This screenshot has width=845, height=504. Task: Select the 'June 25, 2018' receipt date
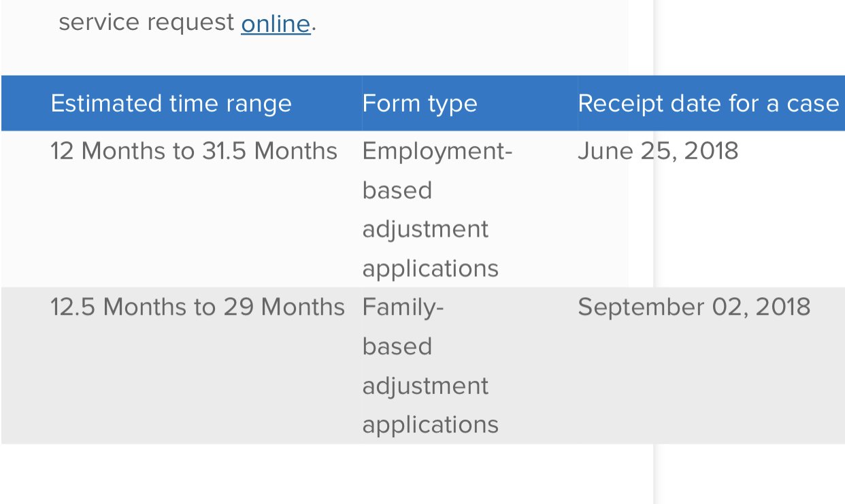click(658, 151)
